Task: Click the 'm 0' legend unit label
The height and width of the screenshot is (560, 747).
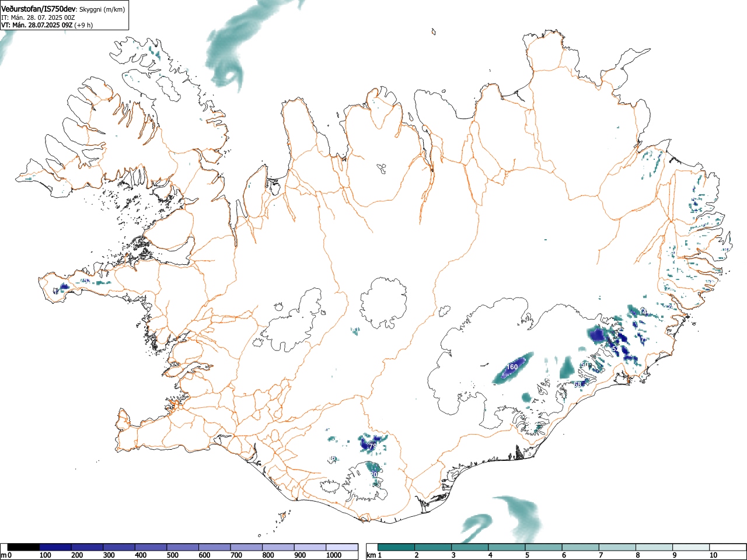Action: pos(6,555)
